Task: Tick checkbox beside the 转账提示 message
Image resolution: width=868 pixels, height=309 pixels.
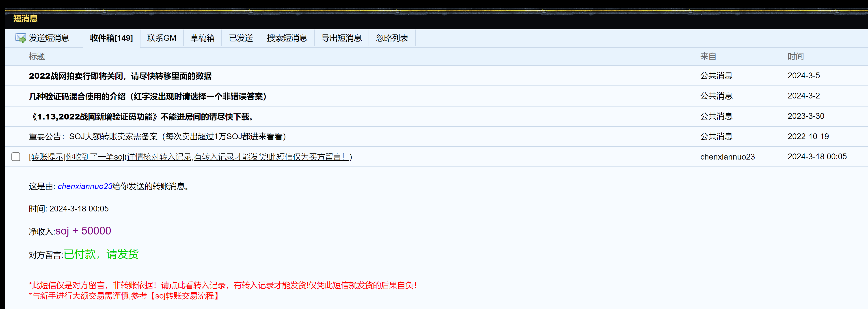Action: click(x=16, y=157)
